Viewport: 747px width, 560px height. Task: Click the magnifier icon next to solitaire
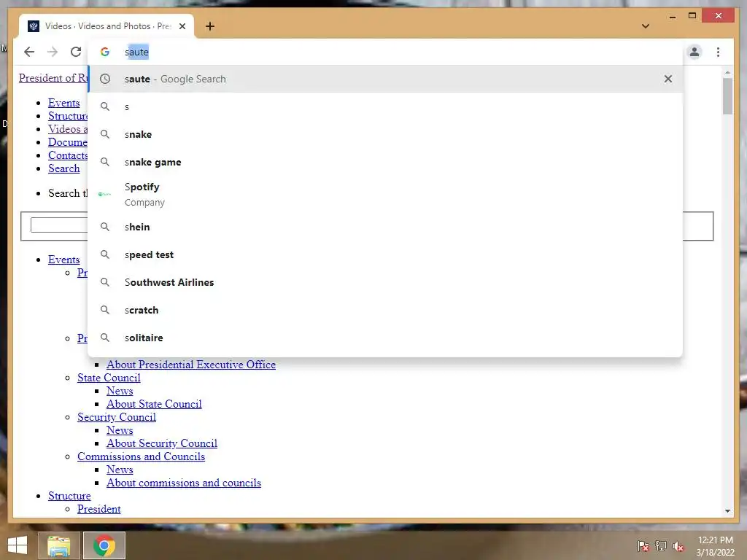[x=105, y=338]
